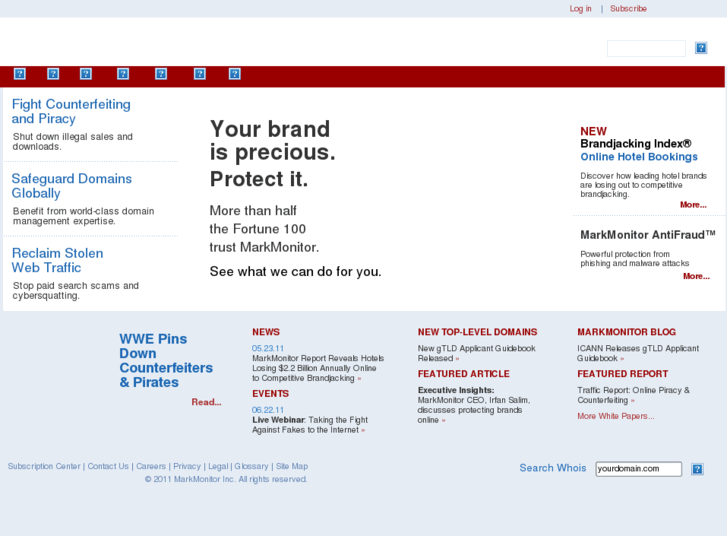Image resolution: width=727 pixels, height=545 pixels.
Task: Click the EVENTS section heading
Action: [x=270, y=394]
